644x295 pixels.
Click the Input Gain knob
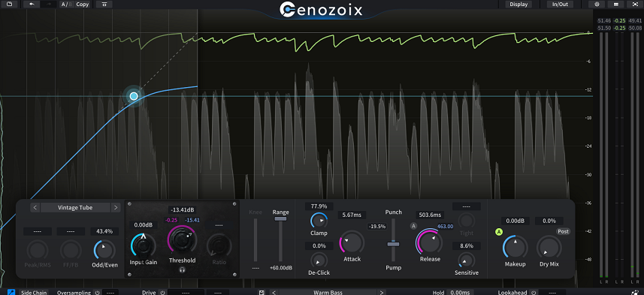(x=143, y=245)
